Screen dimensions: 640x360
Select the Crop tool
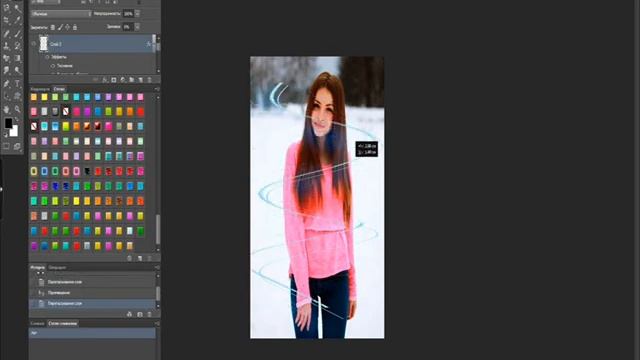pyautogui.click(x=7, y=20)
